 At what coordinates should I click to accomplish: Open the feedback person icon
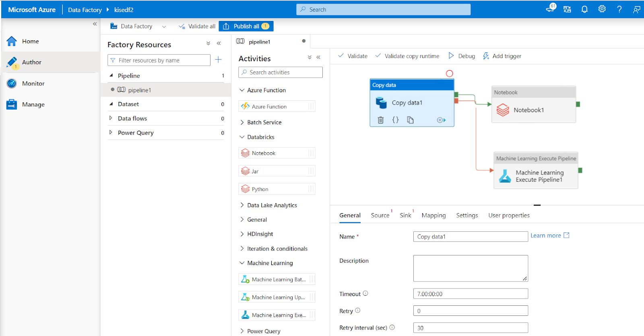point(636,9)
